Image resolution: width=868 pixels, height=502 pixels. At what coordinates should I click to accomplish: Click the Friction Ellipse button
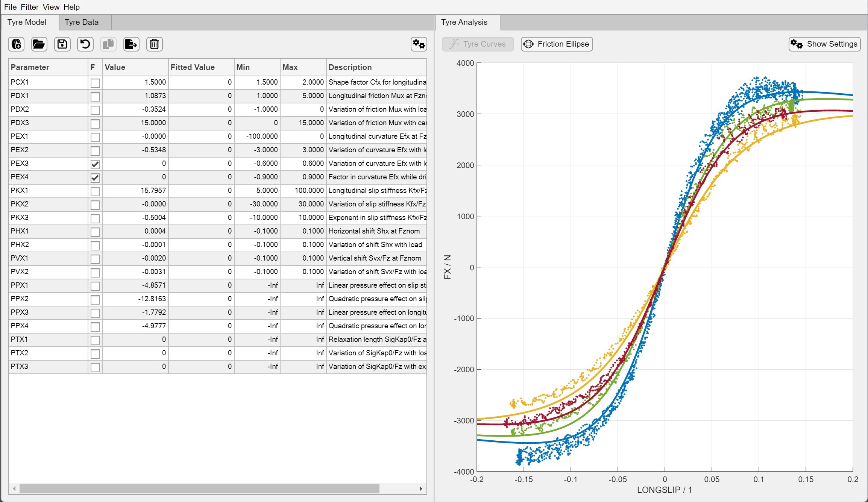[557, 44]
